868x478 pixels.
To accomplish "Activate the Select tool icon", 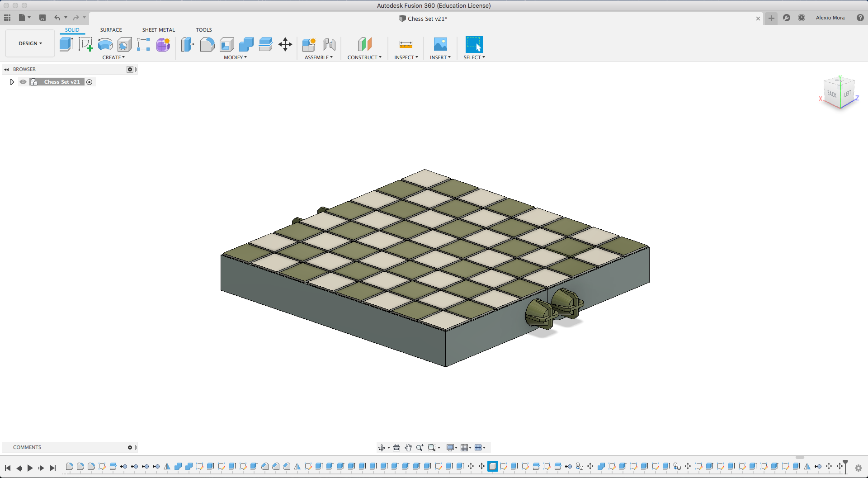I will [x=474, y=44].
